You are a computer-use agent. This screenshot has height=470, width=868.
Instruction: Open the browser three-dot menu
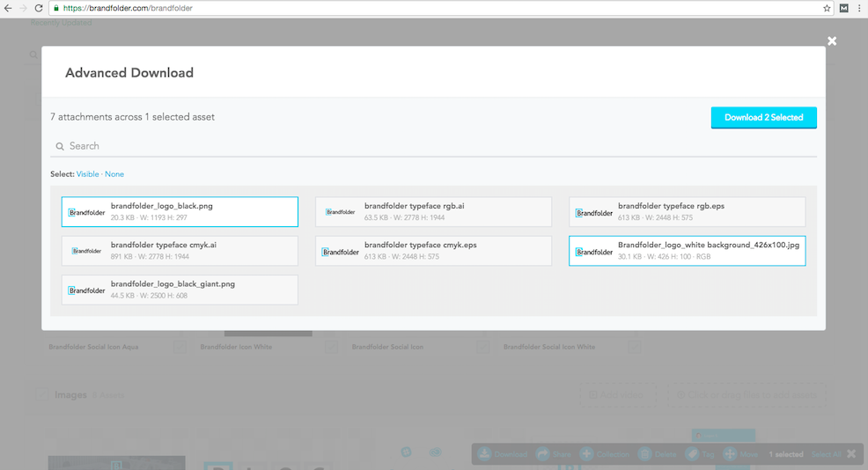click(x=859, y=8)
